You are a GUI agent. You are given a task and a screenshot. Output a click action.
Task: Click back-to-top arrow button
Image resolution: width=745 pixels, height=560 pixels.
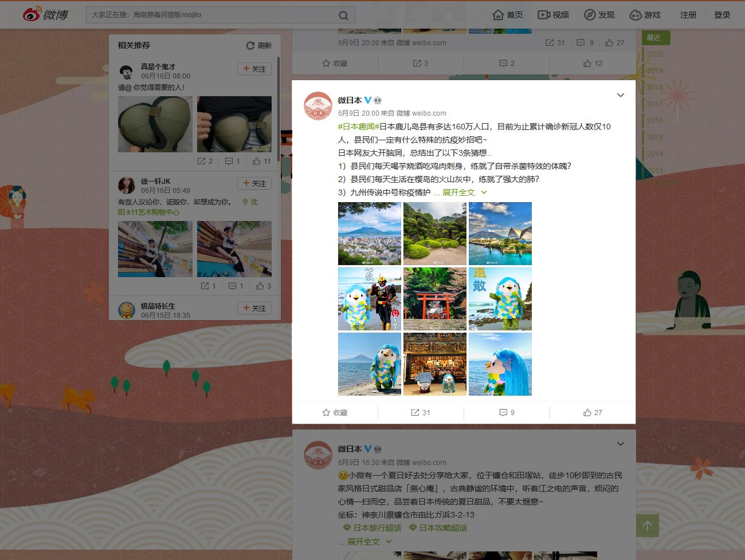click(648, 525)
